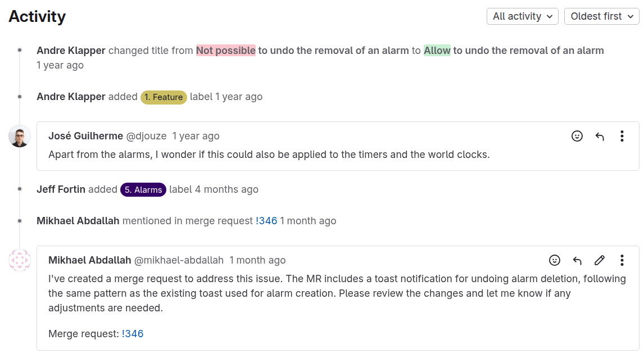Open the !346 link in Mikhael's comment

point(133,334)
